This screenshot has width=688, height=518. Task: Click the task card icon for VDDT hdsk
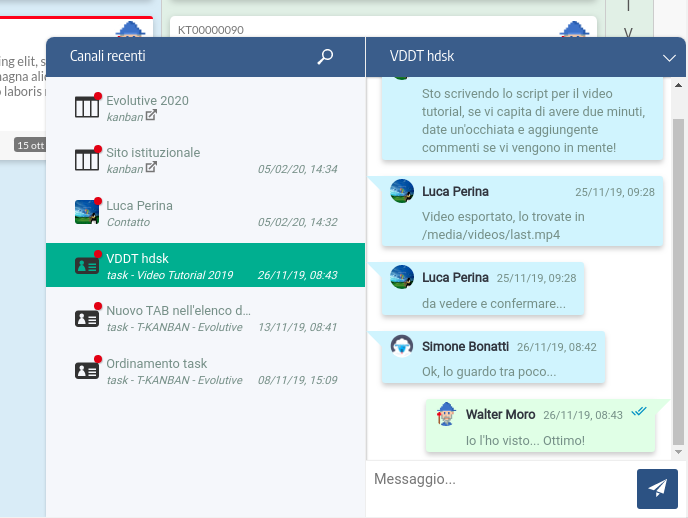87,266
